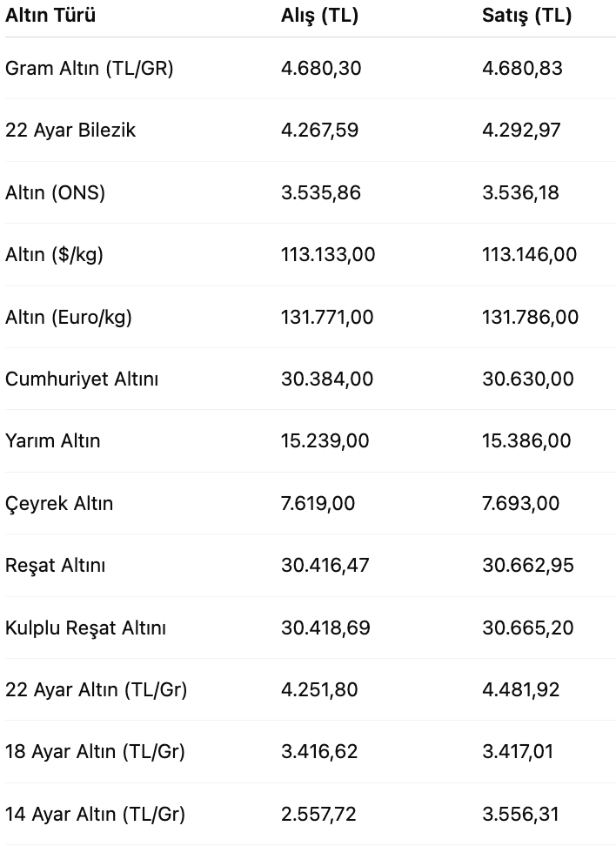616x846 pixels.
Task: Click the Kulplu Reşat Altını row label
Action: pos(85,628)
